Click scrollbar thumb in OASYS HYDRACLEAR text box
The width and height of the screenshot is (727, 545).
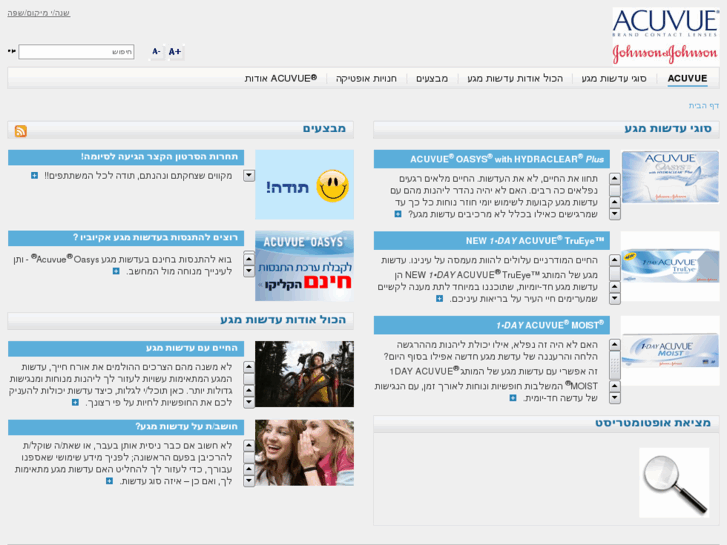tap(615, 190)
